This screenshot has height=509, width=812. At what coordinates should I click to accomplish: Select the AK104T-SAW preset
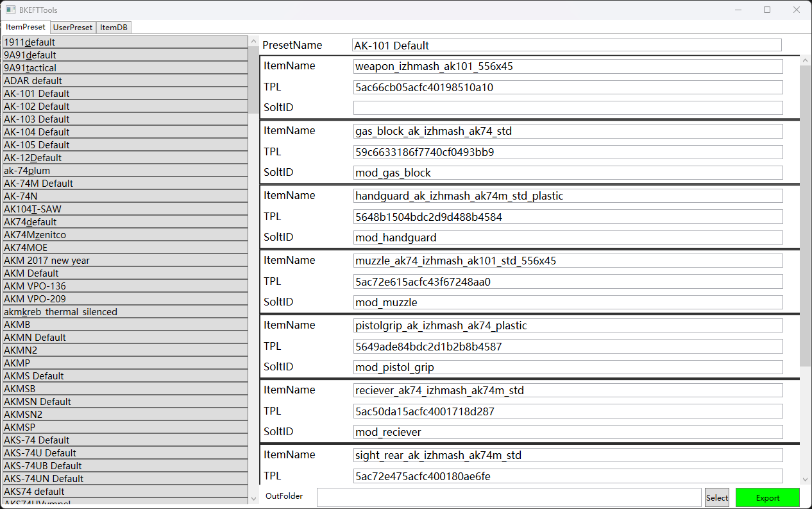tap(125, 209)
